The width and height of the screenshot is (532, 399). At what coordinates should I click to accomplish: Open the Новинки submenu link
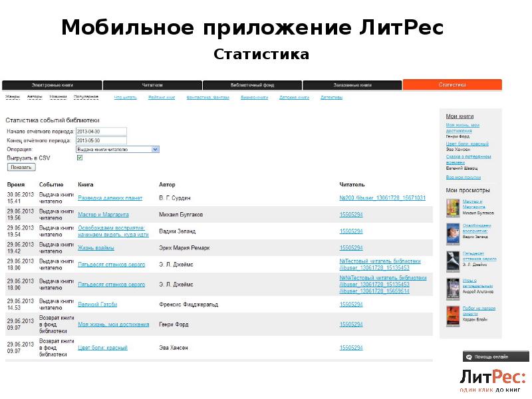point(58,97)
